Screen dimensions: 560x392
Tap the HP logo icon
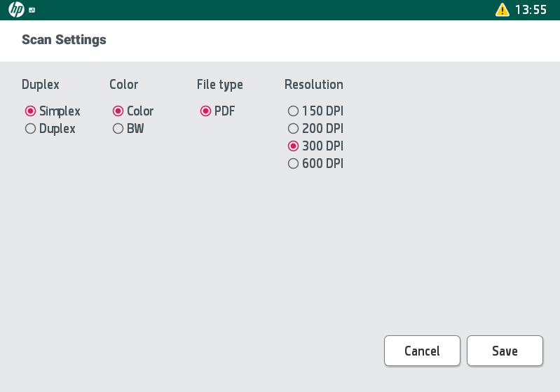click(x=16, y=10)
